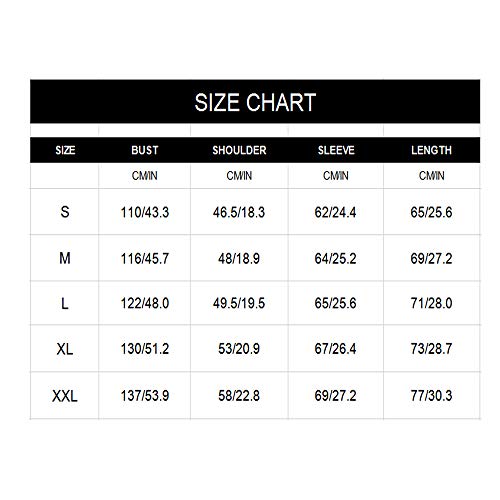Select the SLEEVE column header

click(336, 150)
